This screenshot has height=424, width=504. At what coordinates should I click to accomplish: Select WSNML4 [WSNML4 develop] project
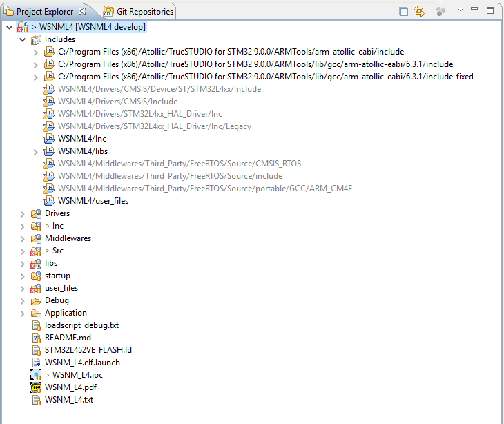click(93, 27)
